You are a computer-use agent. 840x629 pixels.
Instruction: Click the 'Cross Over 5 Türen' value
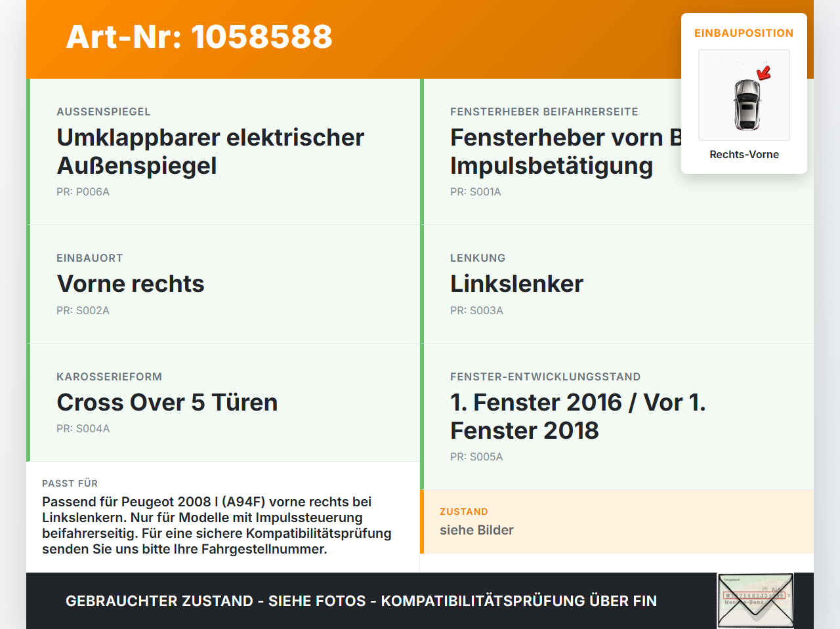167,402
